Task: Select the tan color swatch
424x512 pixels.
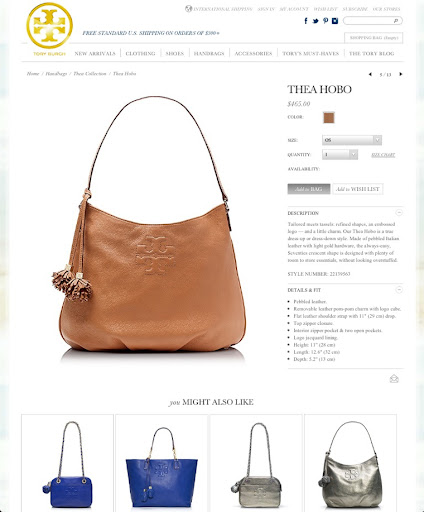Action: pos(329,117)
